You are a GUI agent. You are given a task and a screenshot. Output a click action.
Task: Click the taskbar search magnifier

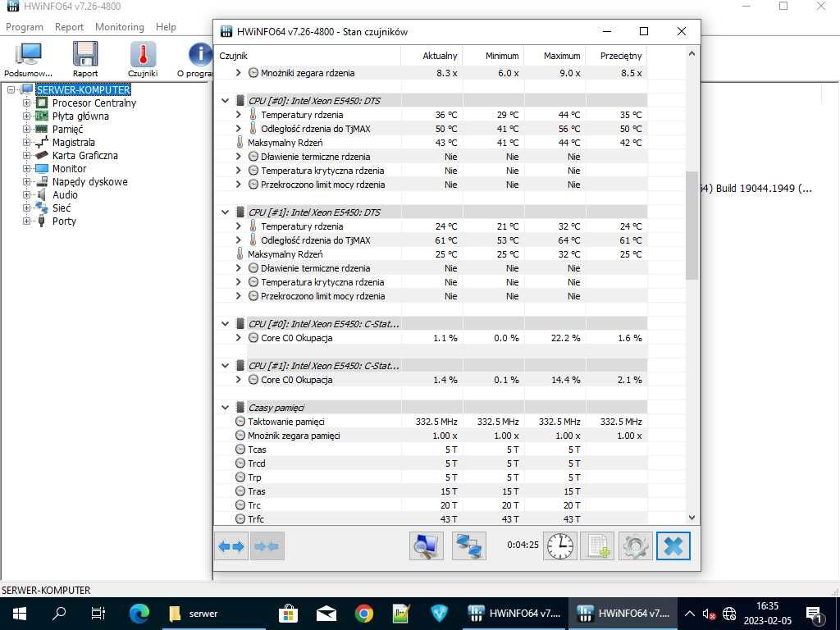pos(59,614)
